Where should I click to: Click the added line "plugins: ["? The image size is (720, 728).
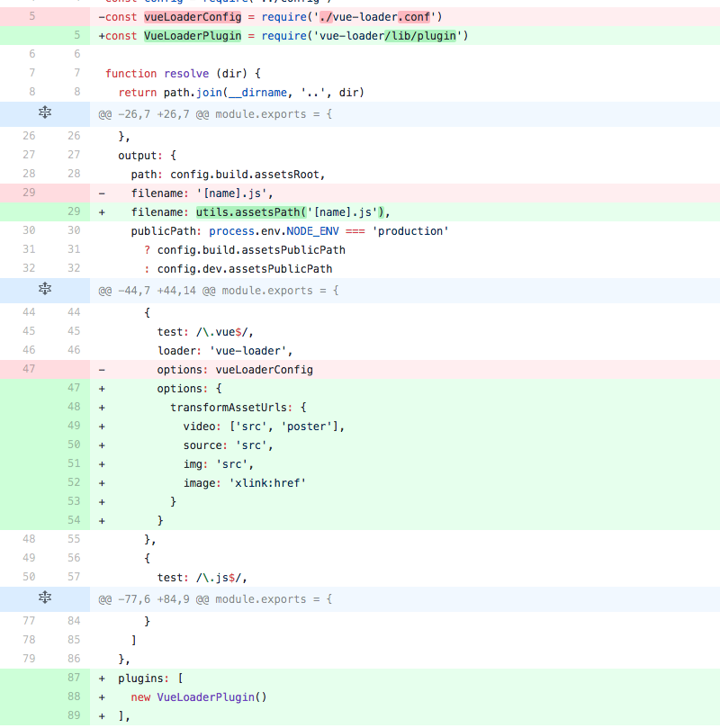tap(150, 679)
